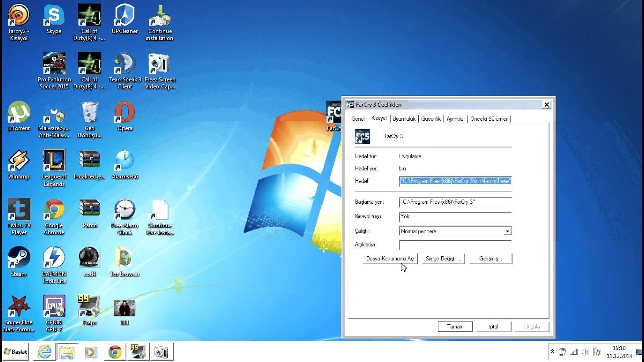Open Windows Media Player on taskbar
644x362 pixels.
(91, 352)
